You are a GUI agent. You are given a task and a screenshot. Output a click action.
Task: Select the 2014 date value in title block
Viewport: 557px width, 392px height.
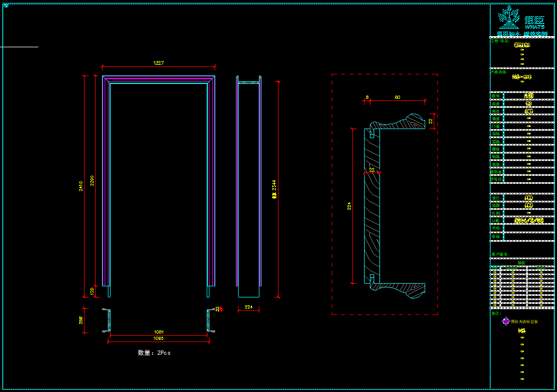529,220
